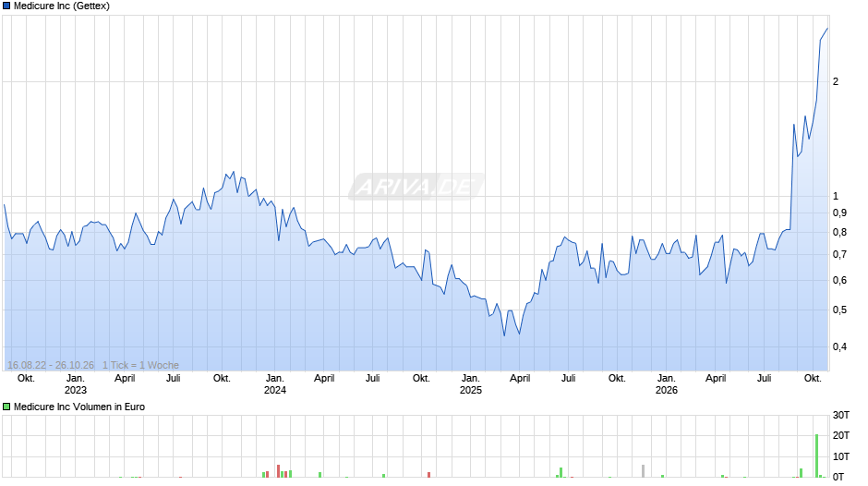This screenshot has width=868, height=486.
Task: Click the final Okt. label on time axis
Action: (813, 378)
